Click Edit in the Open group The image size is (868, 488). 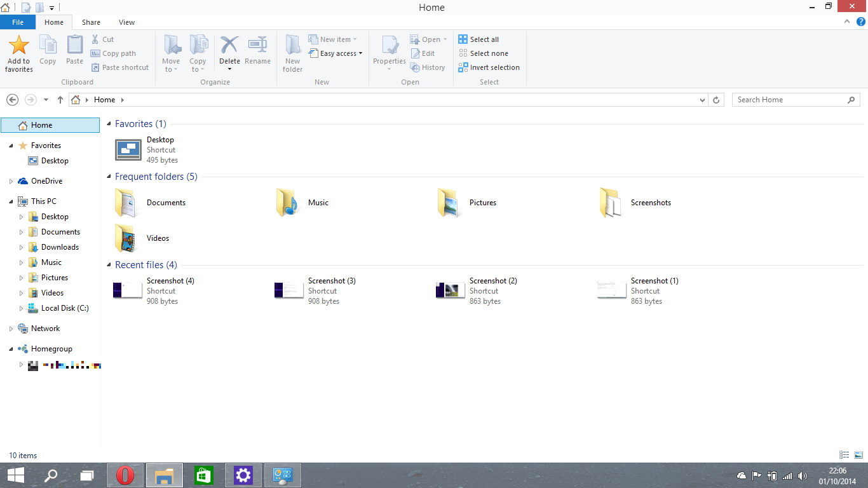click(x=423, y=53)
